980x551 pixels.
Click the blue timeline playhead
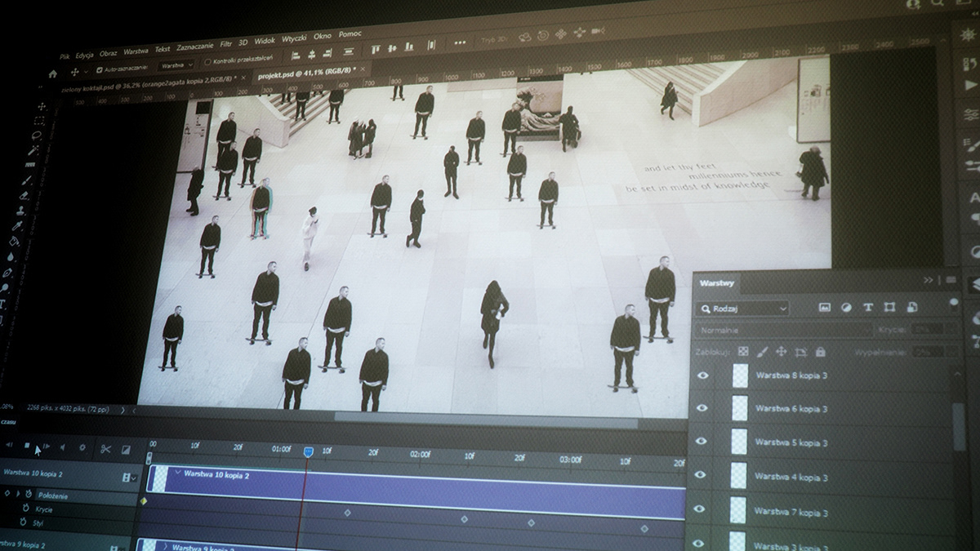tap(308, 452)
